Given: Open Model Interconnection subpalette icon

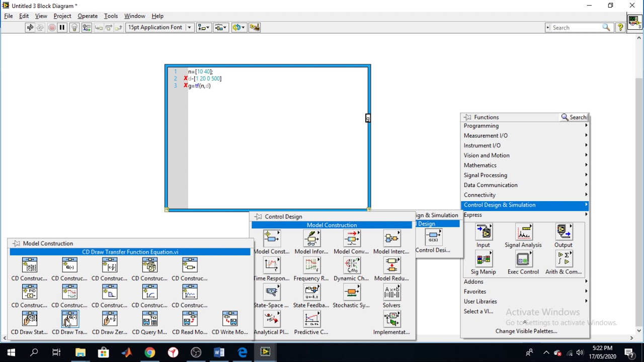Looking at the screenshot, I should (x=391, y=238).
